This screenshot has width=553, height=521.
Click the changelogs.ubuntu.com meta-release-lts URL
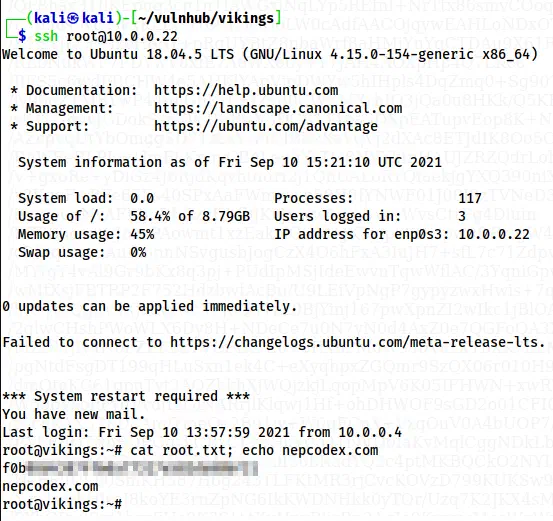tap(358, 343)
